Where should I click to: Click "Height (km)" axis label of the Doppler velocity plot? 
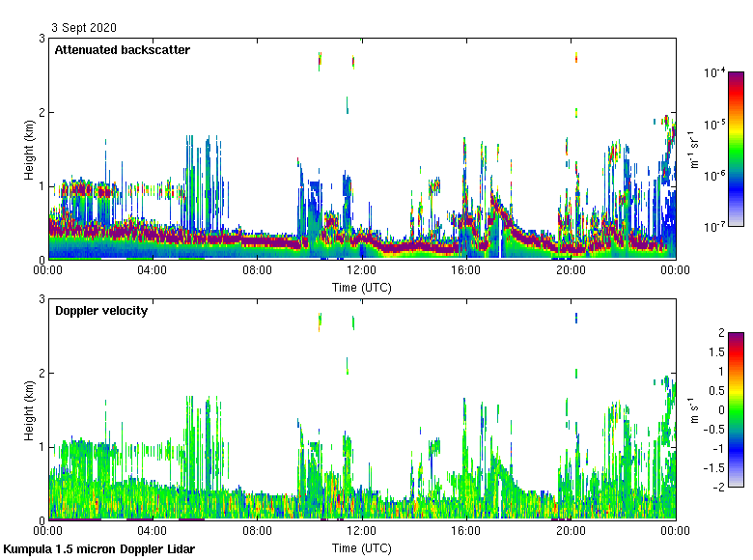coord(30,409)
